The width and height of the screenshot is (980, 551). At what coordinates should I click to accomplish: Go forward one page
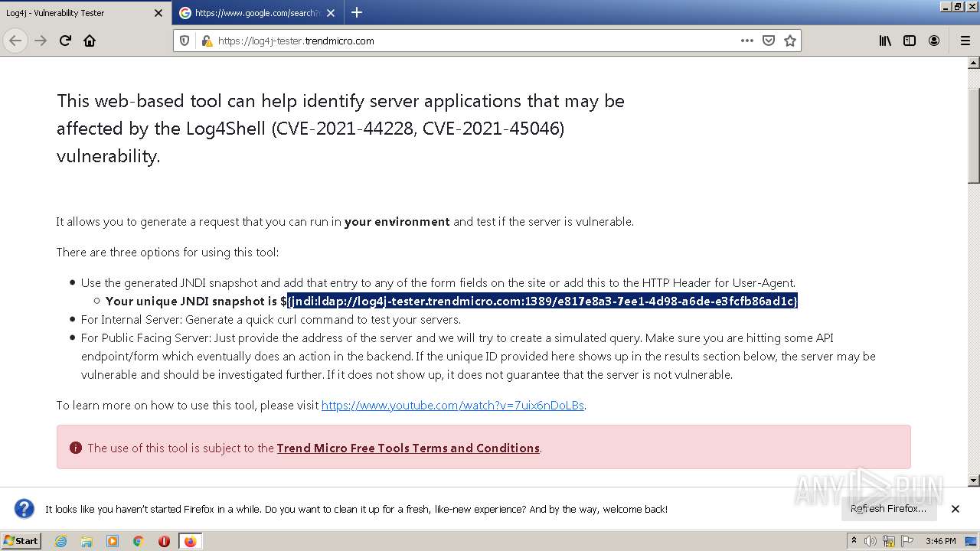(41, 41)
